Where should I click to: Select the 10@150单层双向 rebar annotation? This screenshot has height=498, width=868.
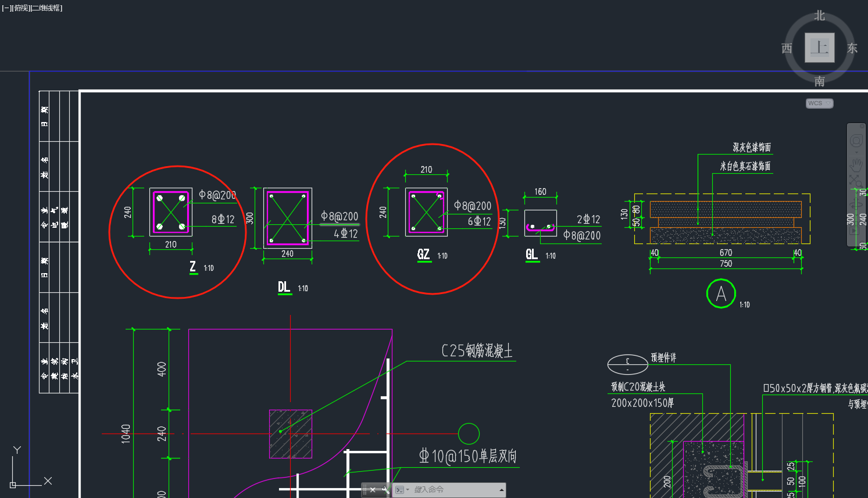click(468, 456)
